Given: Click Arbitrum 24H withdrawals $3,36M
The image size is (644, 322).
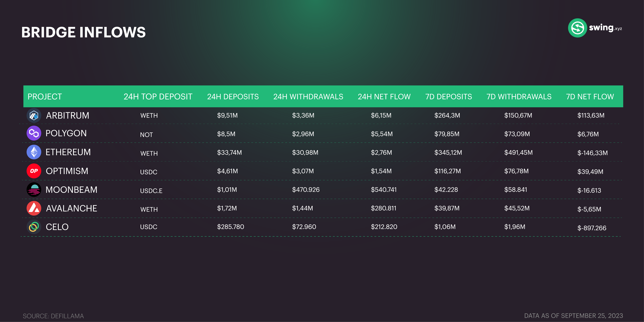Looking at the screenshot, I should tap(303, 115).
